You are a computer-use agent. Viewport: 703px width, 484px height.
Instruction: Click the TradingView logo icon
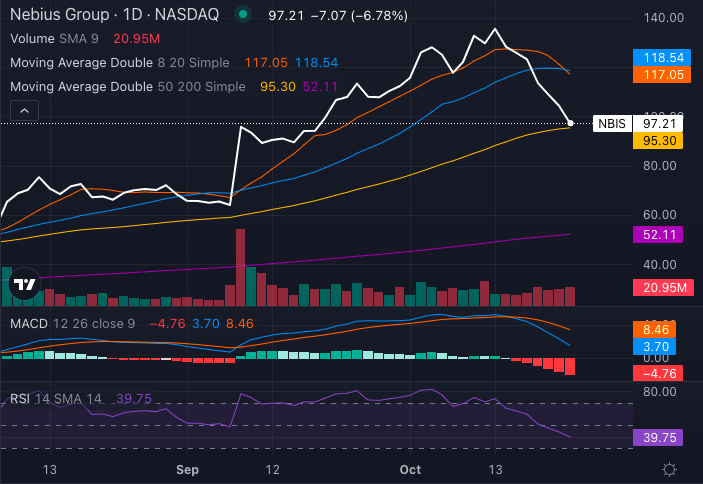pyautogui.click(x=22, y=285)
